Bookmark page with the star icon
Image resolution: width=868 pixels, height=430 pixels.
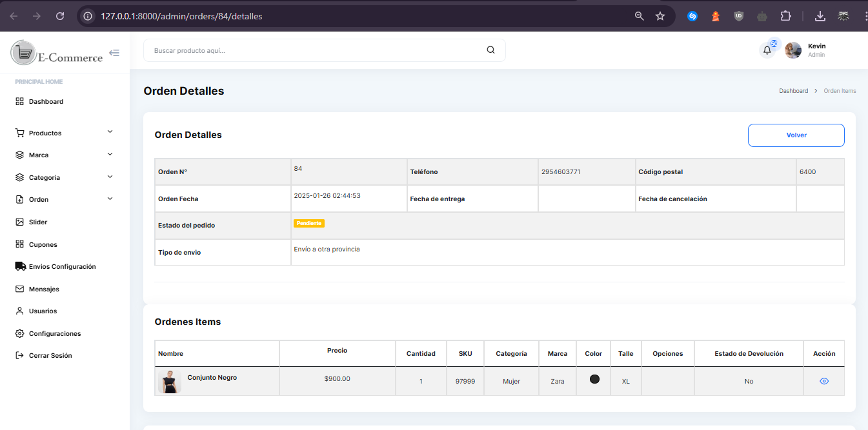tap(660, 16)
